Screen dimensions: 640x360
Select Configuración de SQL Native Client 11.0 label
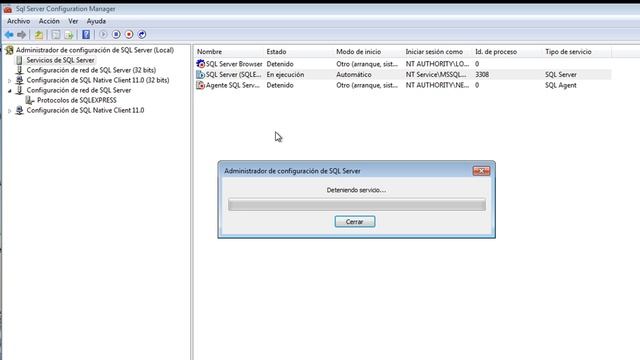click(x=85, y=110)
